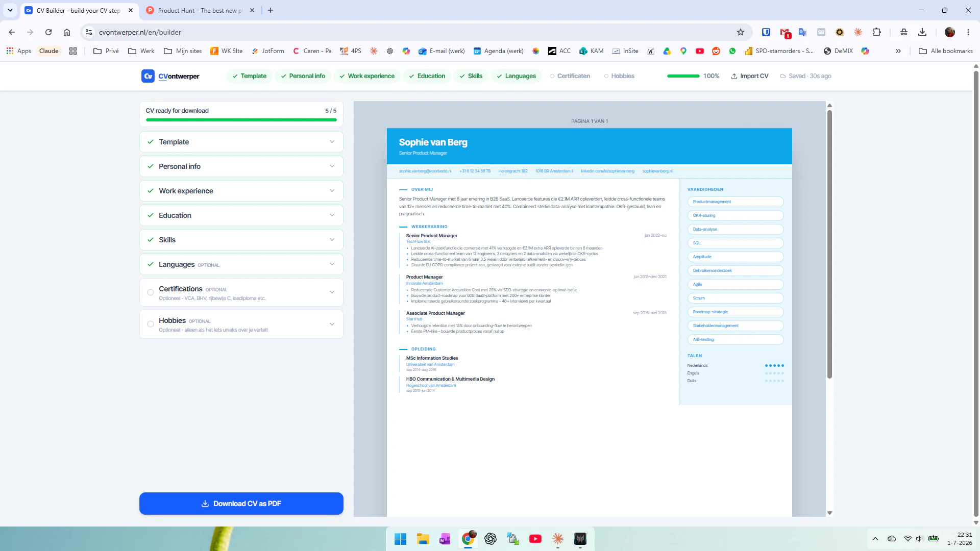Open the Chrome extensions puzzle icon

[x=876, y=32]
